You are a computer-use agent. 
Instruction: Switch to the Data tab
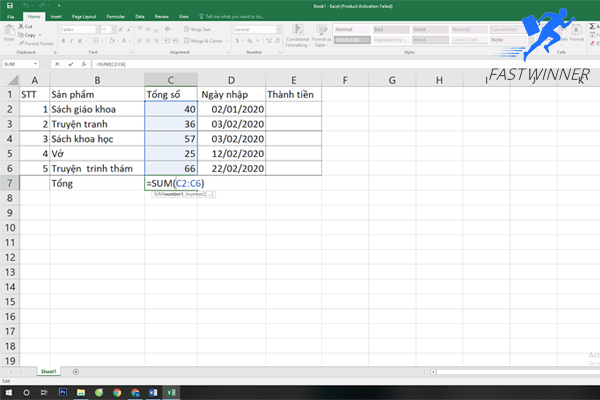click(140, 16)
